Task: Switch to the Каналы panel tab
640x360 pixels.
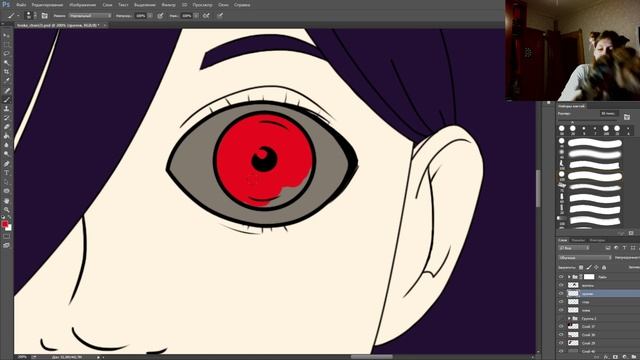Action: point(578,240)
